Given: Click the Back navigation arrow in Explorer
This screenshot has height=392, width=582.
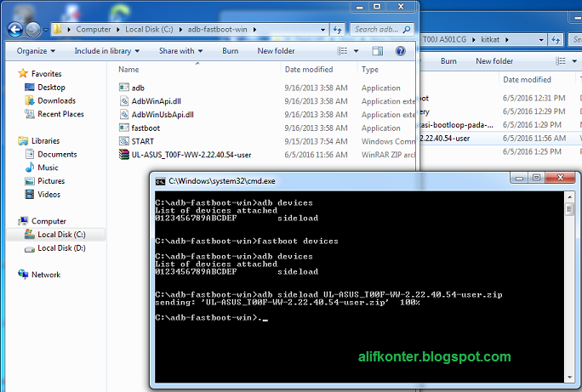Looking at the screenshot, I should click(x=15, y=30).
